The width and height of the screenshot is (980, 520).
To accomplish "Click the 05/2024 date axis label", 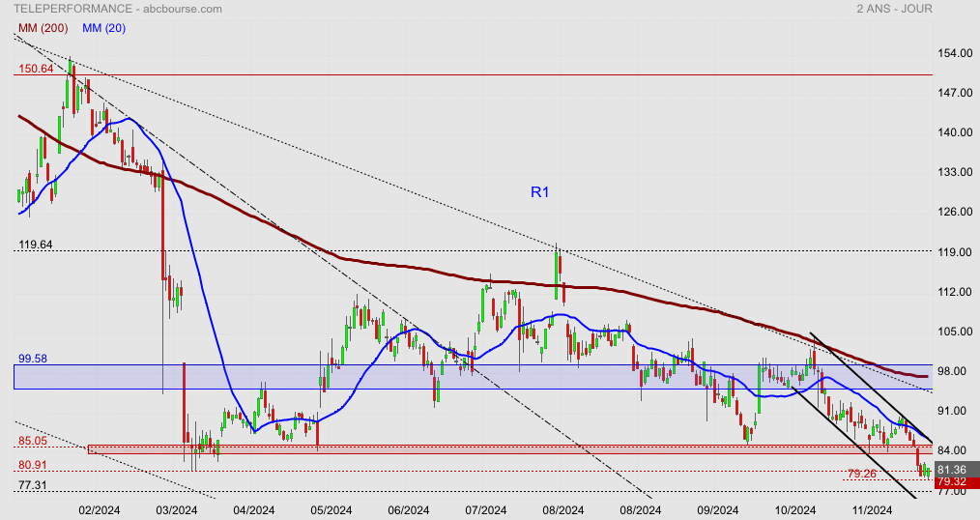I will point(331,510).
